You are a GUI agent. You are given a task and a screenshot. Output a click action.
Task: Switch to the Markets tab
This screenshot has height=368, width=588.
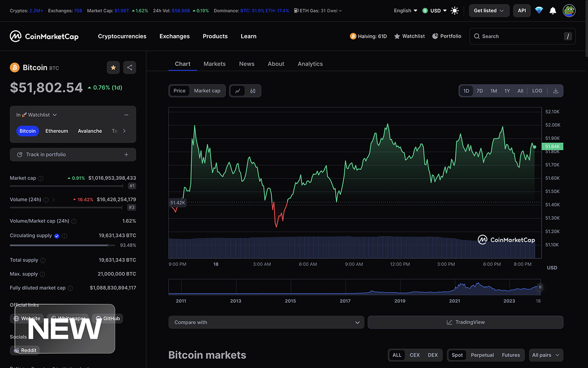[215, 64]
